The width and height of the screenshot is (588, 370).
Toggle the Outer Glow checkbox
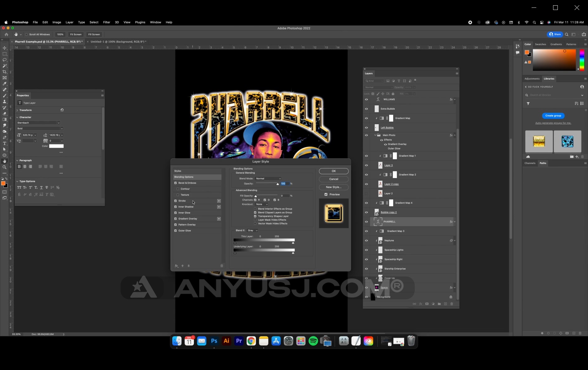[175, 231]
